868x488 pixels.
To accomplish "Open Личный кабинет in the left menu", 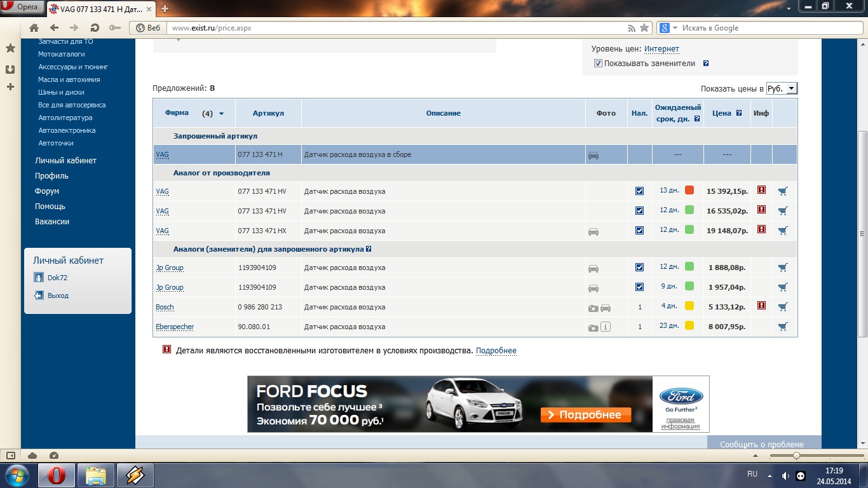I will click(66, 161).
